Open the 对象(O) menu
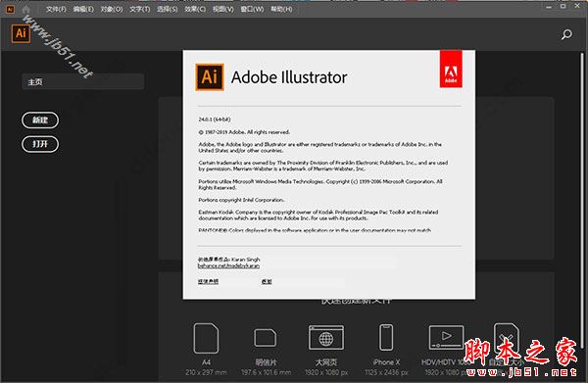Image resolution: width=588 pixels, height=383 pixels. (112, 10)
